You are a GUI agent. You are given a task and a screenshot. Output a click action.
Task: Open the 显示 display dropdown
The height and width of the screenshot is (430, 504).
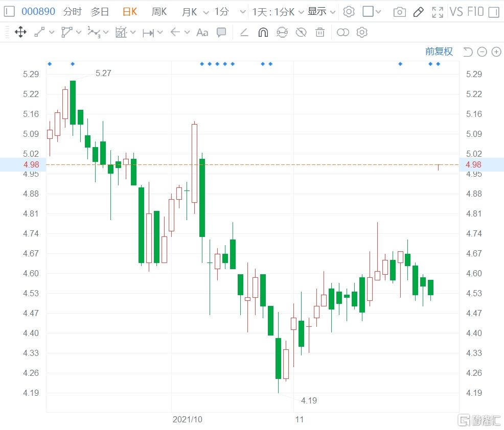click(x=322, y=12)
